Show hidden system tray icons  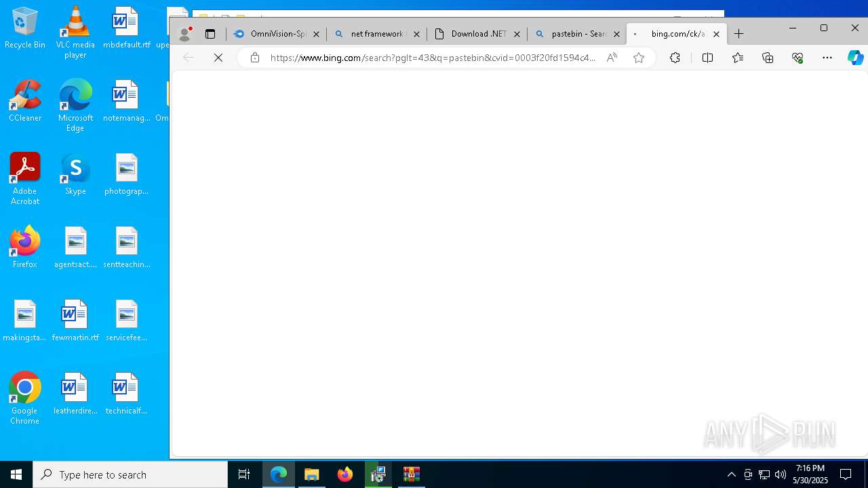point(731,474)
